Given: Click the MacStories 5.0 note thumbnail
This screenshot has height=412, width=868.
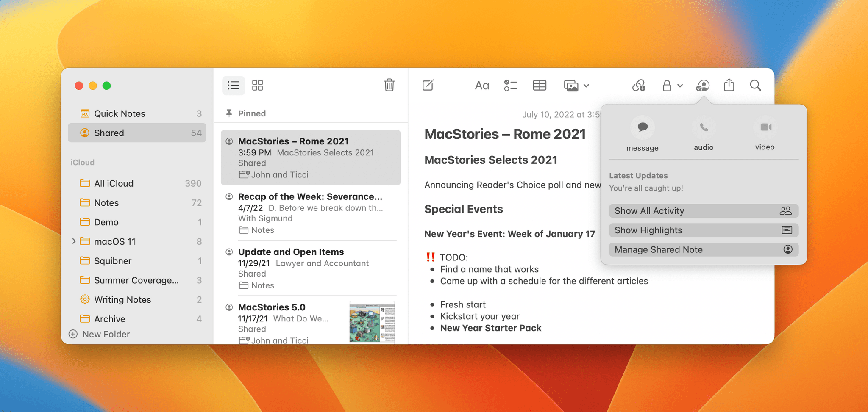Looking at the screenshot, I should coord(372,322).
